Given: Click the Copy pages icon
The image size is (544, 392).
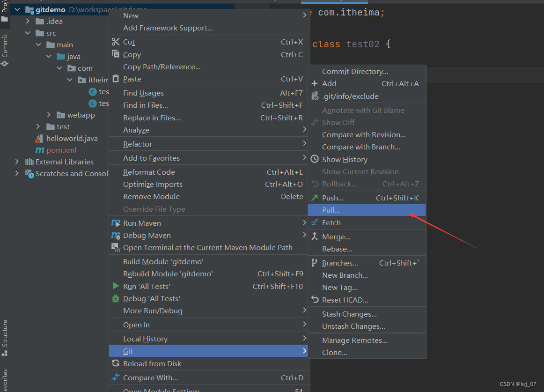Looking at the screenshot, I should (116, 54).
